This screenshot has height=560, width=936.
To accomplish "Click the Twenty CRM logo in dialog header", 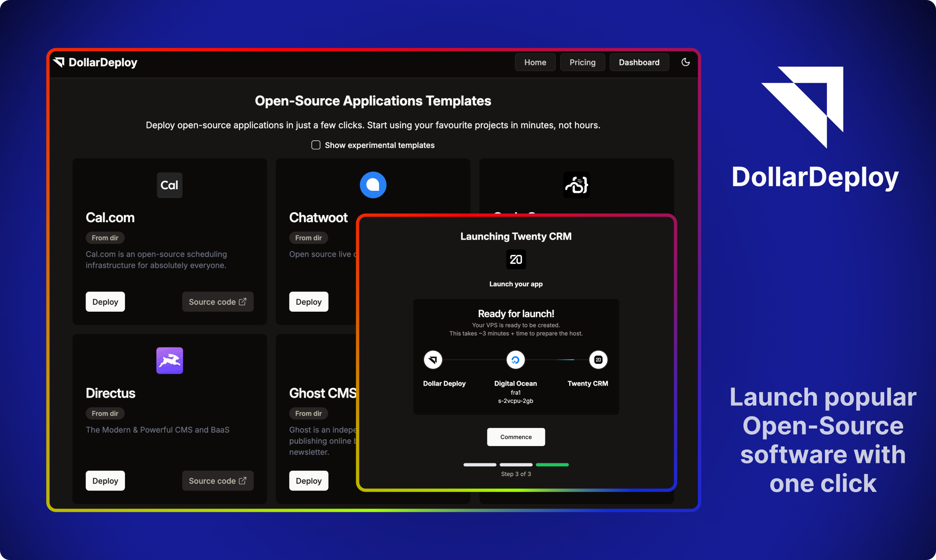I will click(x=516, y=259).
